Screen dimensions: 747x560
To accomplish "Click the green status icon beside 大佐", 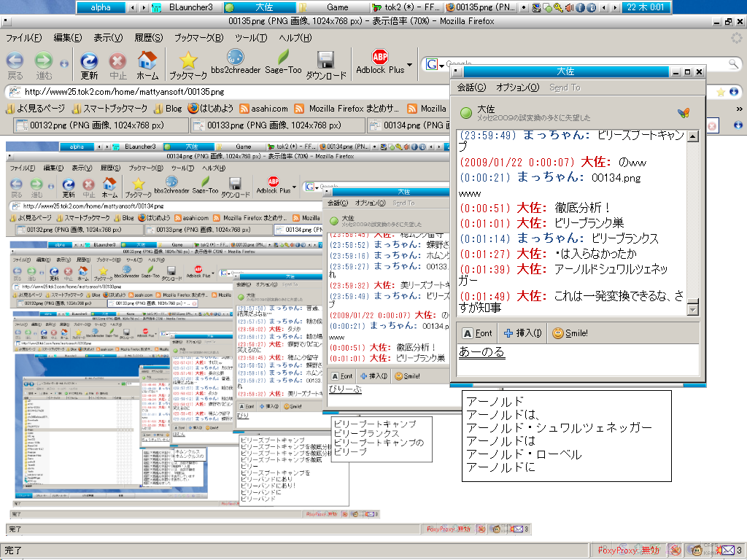I will [466, 113].
